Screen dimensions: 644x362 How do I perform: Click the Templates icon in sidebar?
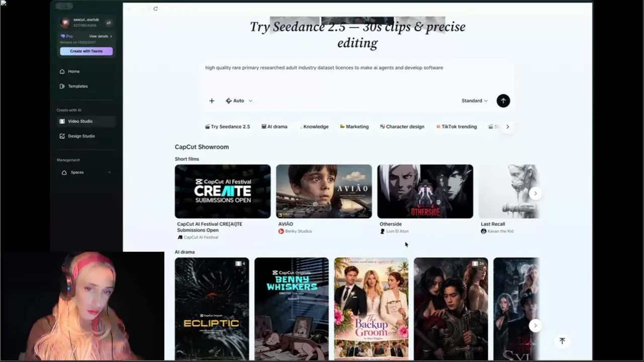62,86
